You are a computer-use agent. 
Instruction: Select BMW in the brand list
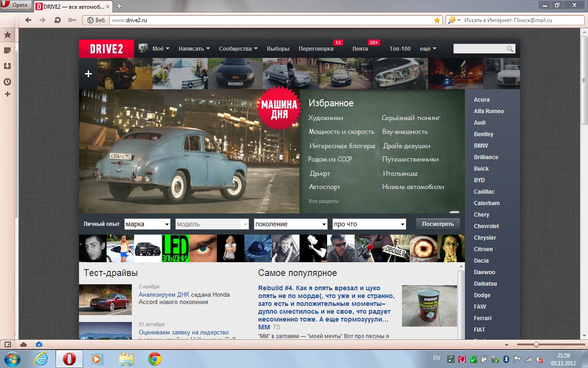coord(481,145)
